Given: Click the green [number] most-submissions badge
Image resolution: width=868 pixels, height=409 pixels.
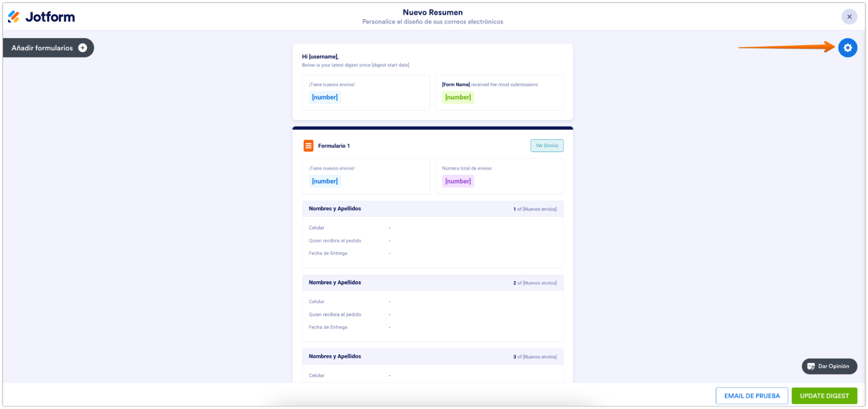Looking at the screenshot, I should coord(458,97).
